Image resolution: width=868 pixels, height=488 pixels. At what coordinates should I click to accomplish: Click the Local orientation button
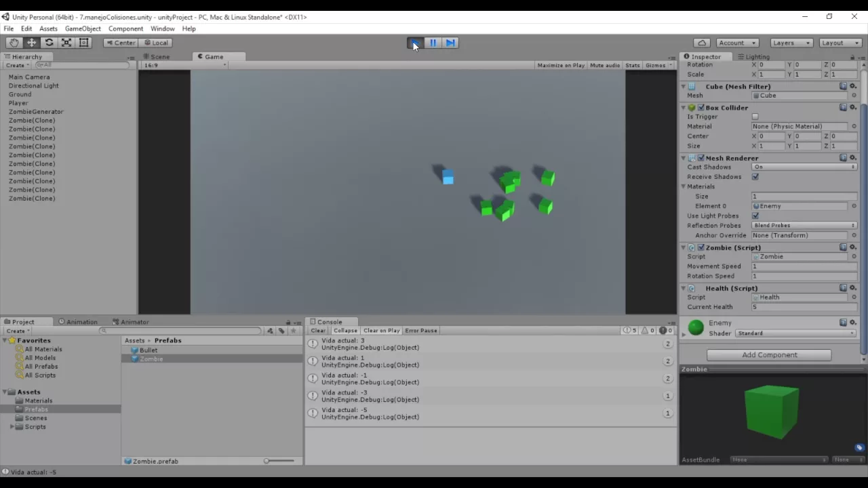(x=155, y=43)
